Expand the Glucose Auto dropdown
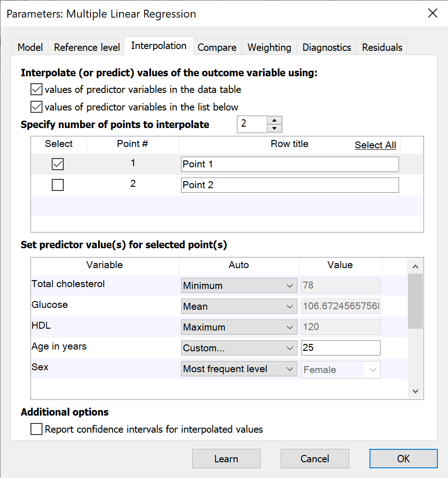448x478 pixels. [238, 306]
